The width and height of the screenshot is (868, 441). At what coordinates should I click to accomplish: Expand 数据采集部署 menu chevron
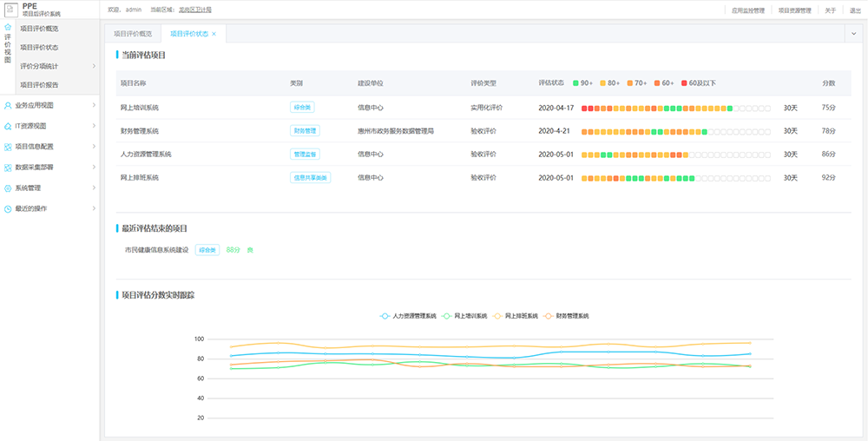[x=94, y=167]
